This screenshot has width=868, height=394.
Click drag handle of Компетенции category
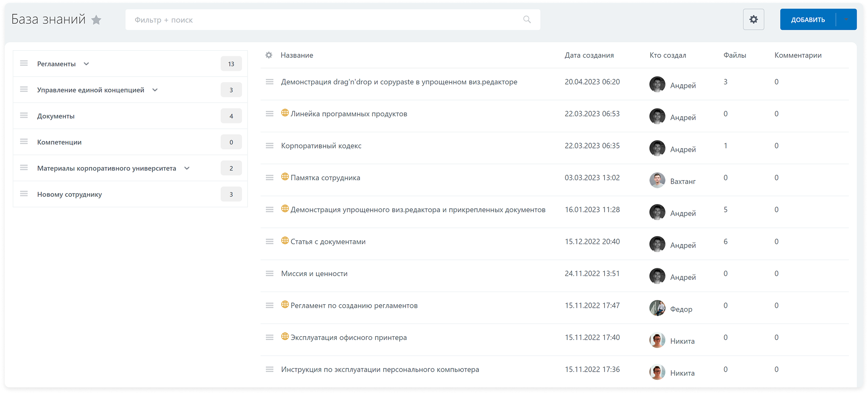pyautogui.click(x=24, y=142)
